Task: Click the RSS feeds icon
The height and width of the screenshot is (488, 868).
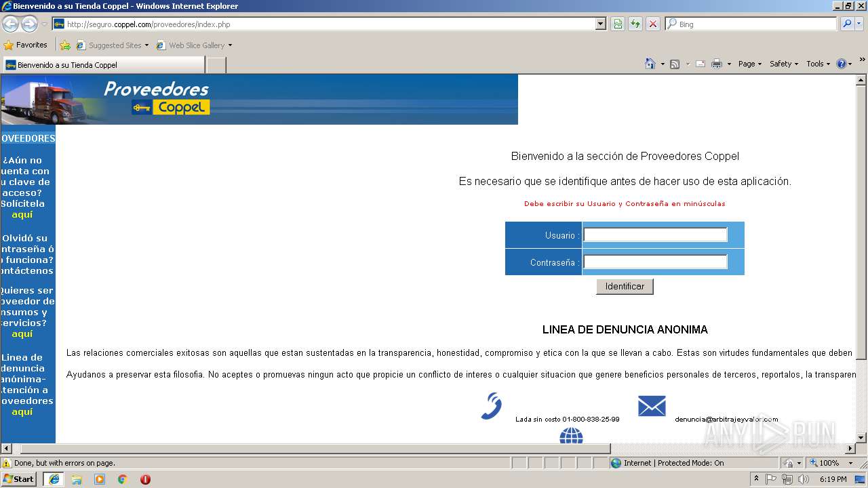Action: (675, 64)
